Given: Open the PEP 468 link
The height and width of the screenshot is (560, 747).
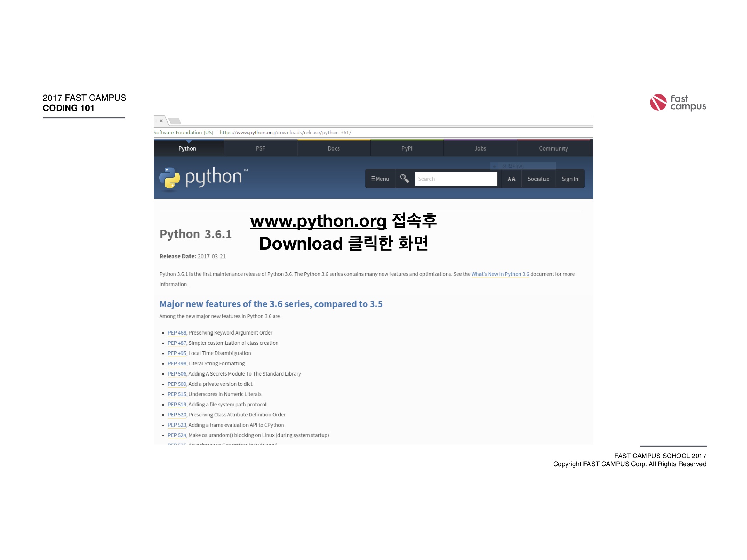Looking at the screenshot, I should point(177,333).
